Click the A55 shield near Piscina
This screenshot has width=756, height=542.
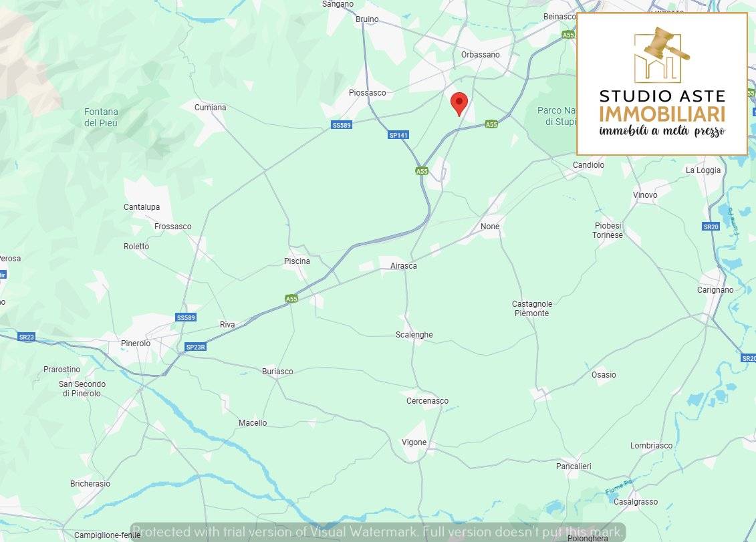pyautogui.click(x=291, y=299)
